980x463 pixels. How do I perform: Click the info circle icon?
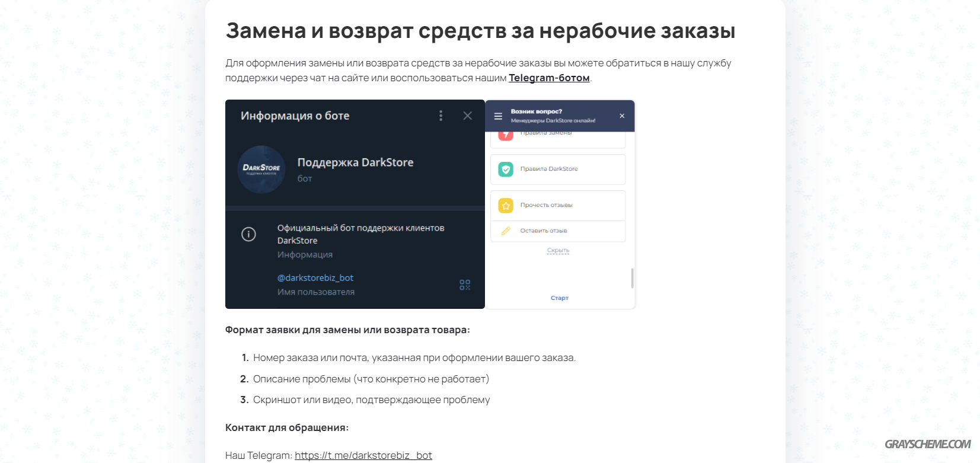pos(248,234)
